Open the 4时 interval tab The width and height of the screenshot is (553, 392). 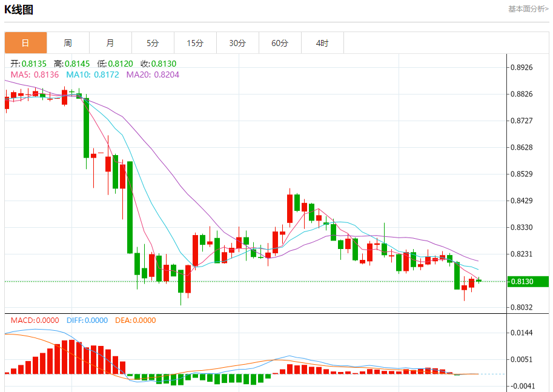pos(322,43)
